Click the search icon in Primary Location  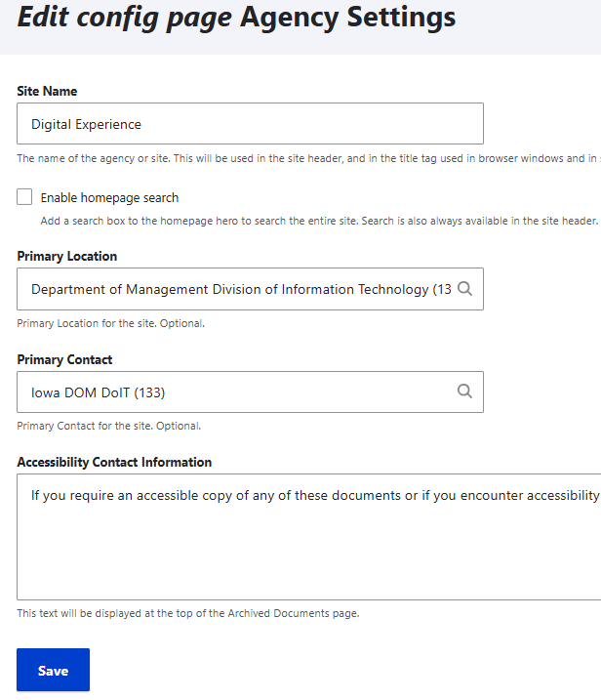click(x=464, y=289)
